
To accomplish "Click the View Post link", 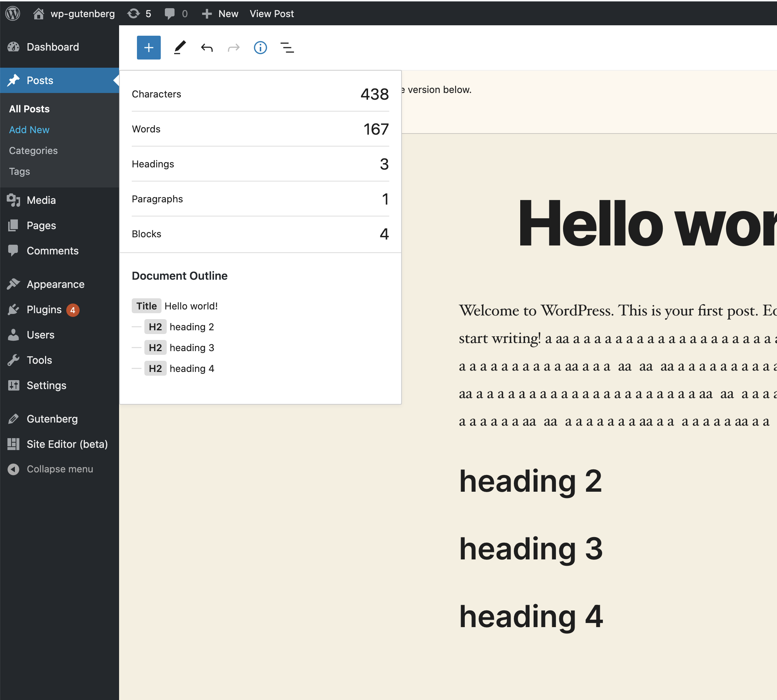I will click(x=272, y=14).
